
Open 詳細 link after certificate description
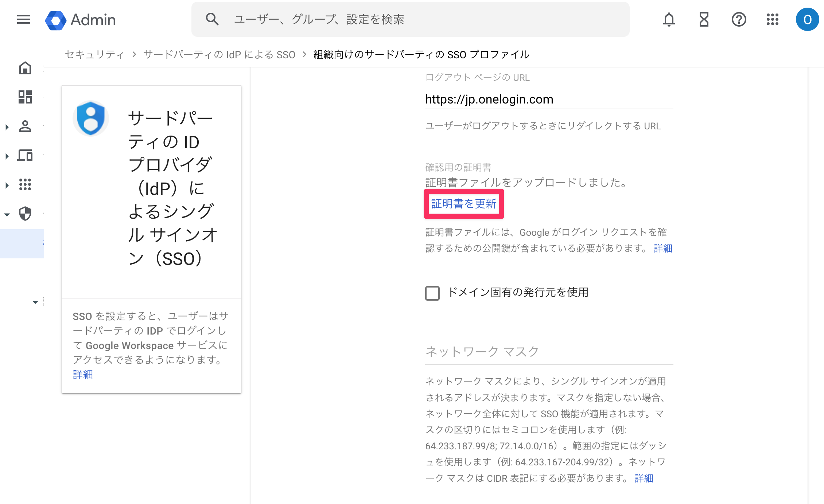(x=663, y=248)
